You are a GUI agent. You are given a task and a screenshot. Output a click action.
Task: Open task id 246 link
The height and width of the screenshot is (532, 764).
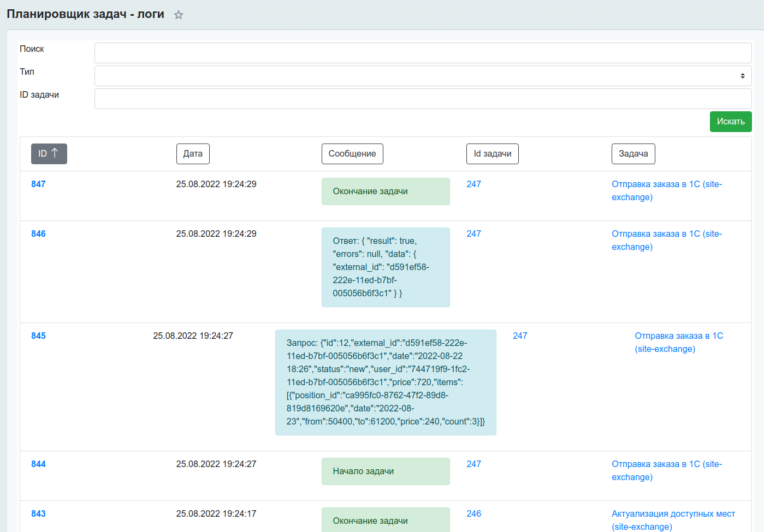tap(473, 514)
